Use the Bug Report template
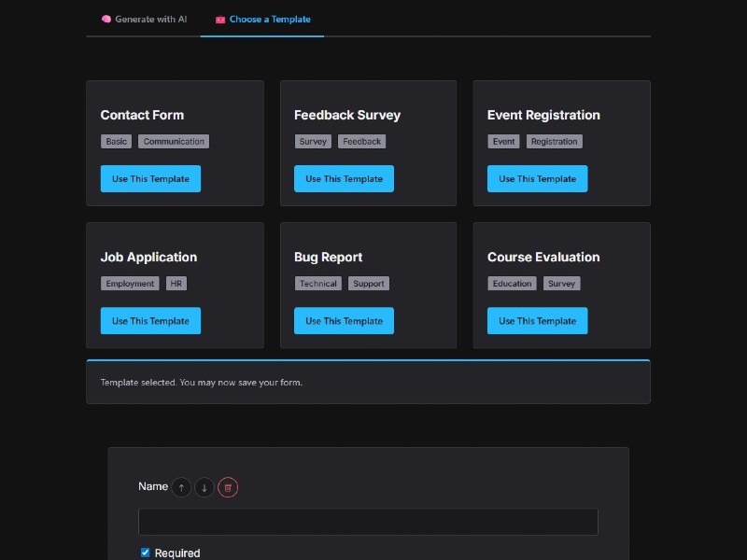The height and width of the screenshot is (560, 747). tap(344, 320)
